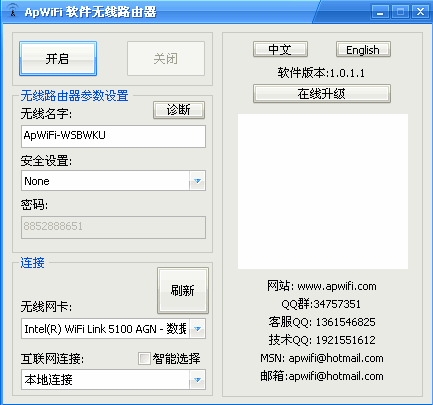Image resolution: width=433 pixels, height=405 pixels.
Task: Click the blank white panel under 在线升级
Action: 323,191
